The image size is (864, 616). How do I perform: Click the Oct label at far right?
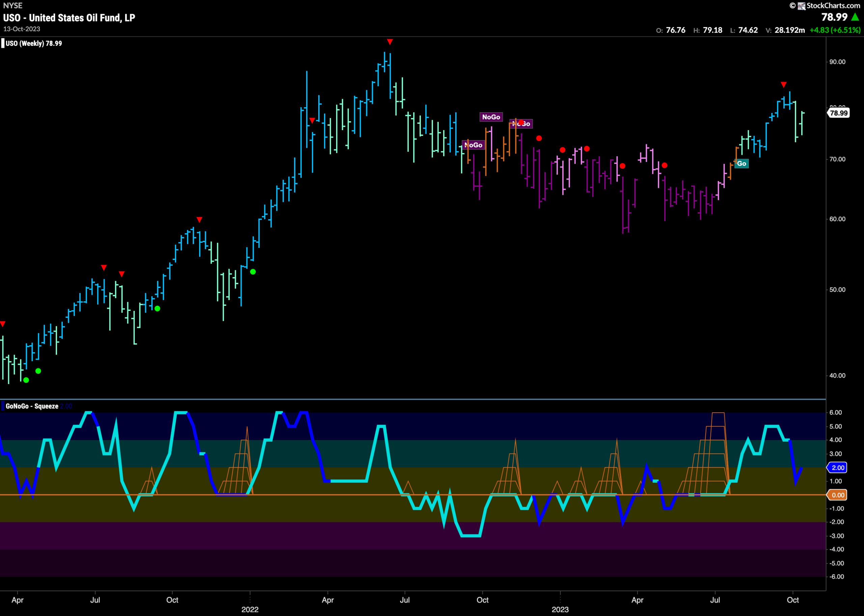click(x=793, y=600)
